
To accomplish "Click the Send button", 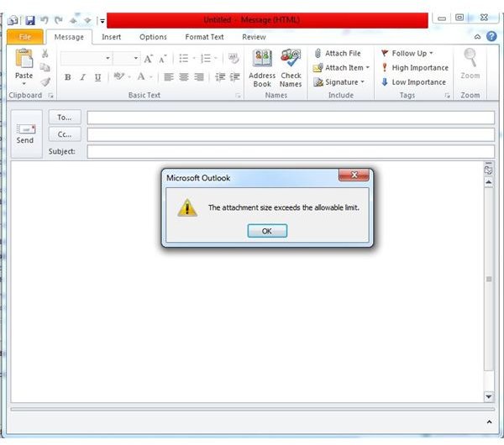I will pyautogui.click(x=26, y=134).
